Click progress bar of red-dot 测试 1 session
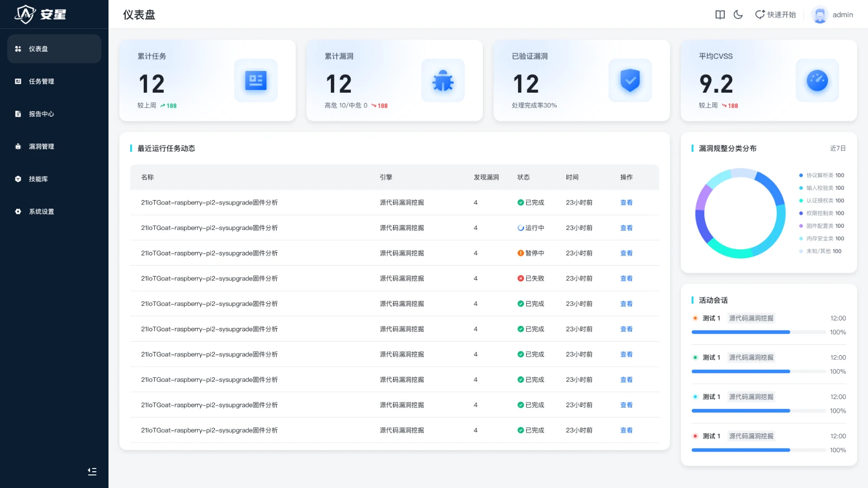The image size is (868, 488). (x=759, y=450)
